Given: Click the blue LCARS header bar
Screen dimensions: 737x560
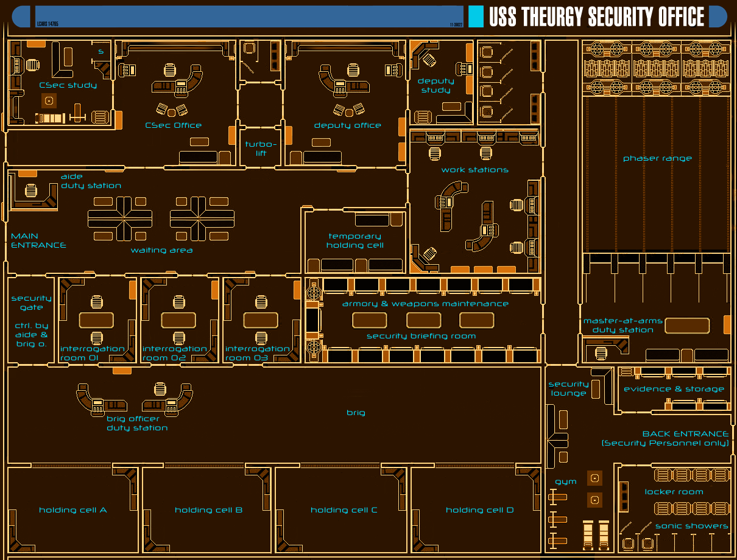Looking at the screenshot, I should pos(250,16).
